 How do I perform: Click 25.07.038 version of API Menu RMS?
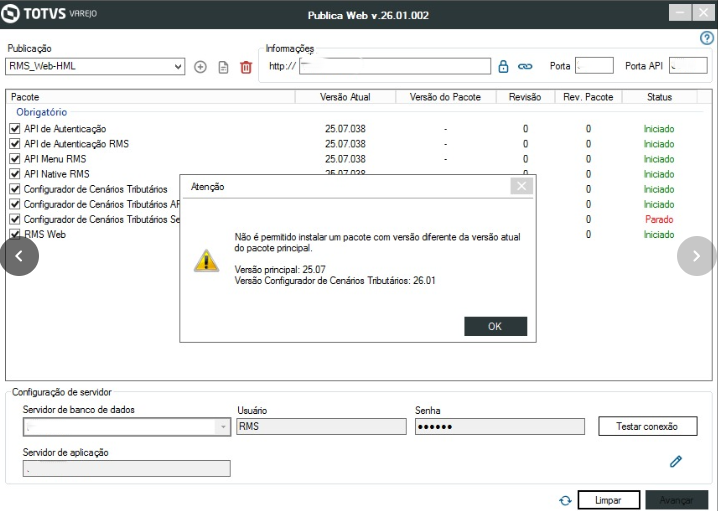(345, 159)
